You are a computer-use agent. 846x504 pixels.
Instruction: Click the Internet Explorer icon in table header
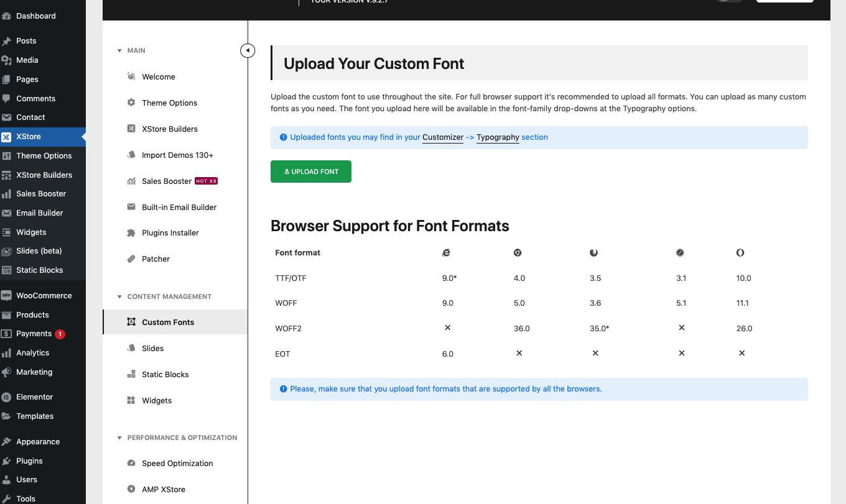[446, 253]
